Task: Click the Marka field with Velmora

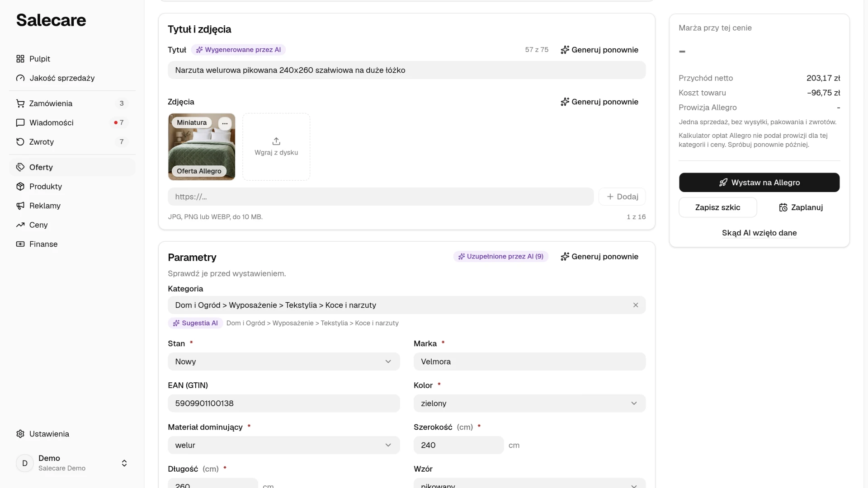Action: 529,361
